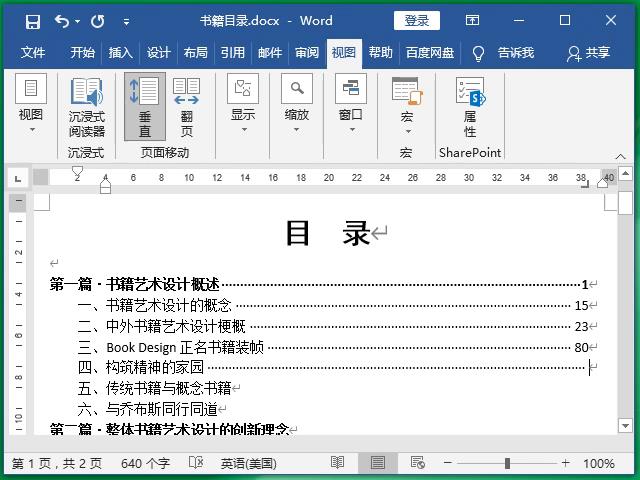The height and width of the screenshot is (480, 640).
Task: Click the right tab stop marker near 38
Action: [586, 184]
